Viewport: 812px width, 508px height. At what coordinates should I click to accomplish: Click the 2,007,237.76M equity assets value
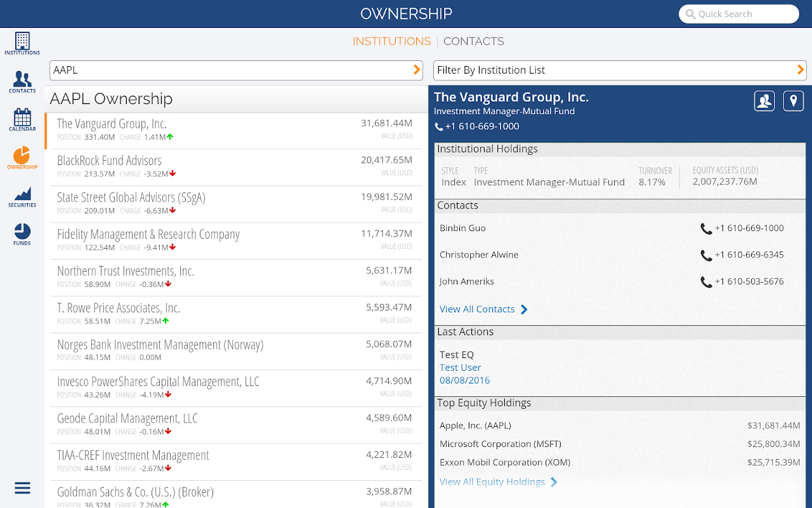coord(725,182)
